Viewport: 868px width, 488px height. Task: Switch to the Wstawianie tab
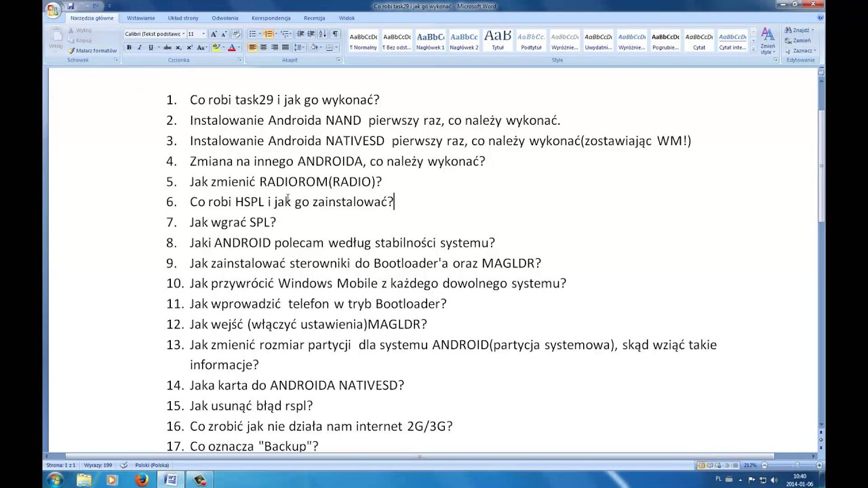tap(140, 18)
